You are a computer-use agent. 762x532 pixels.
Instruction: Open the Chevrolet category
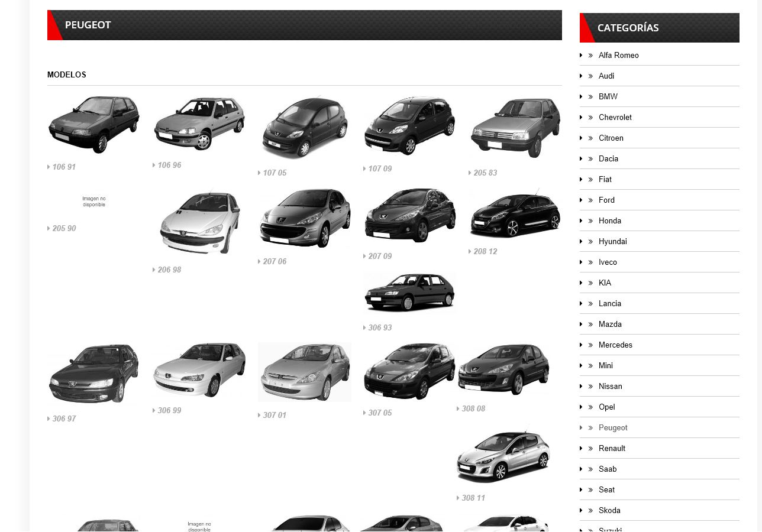click(x=615, y=118)
